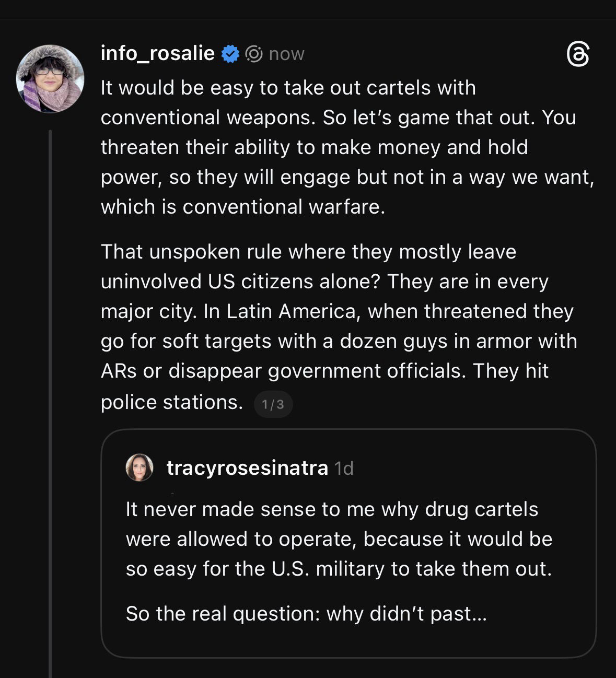Click the fediverse sharing circle icon
The width and height of the screenshot is (616, 678).
[x=254, y=54]
